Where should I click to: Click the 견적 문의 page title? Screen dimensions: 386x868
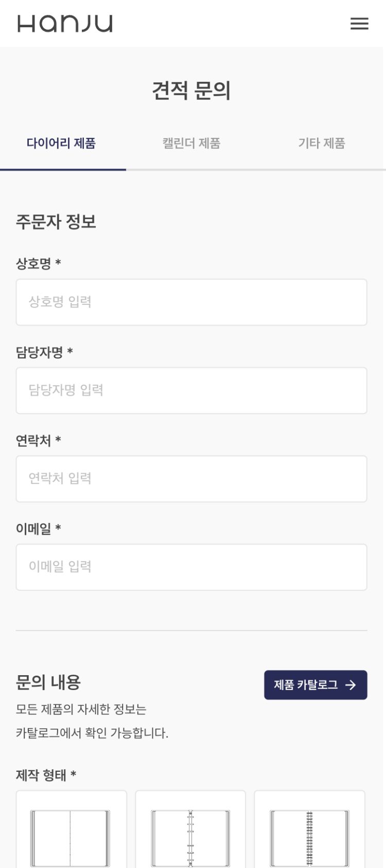coord(191,91)
